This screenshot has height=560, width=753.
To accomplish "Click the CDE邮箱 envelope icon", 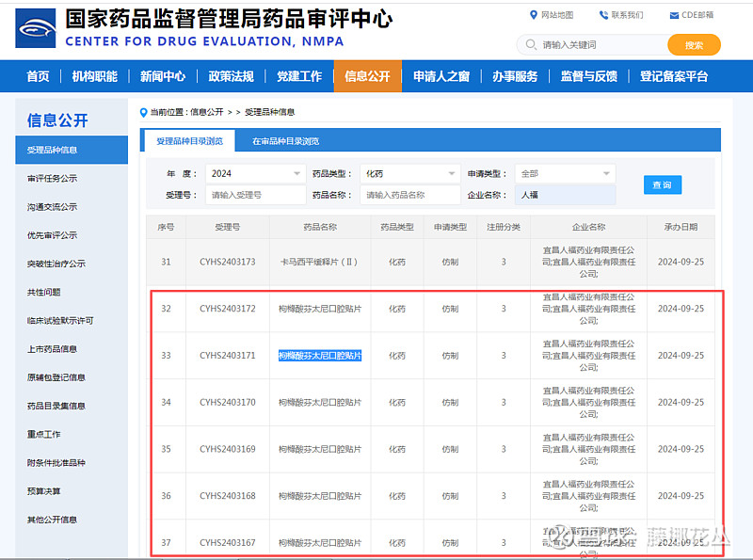I will (674, 15).
